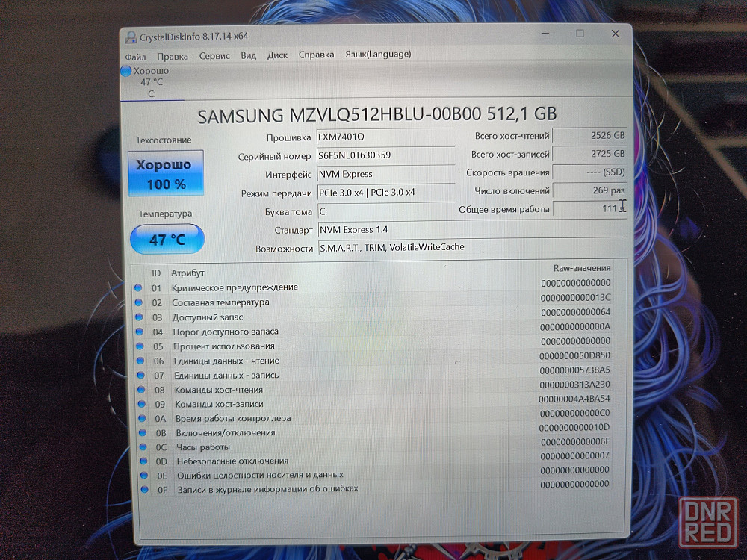Maximize the CrystalDiskInfo window
747x560 pixels.
(x=580, y=34)
